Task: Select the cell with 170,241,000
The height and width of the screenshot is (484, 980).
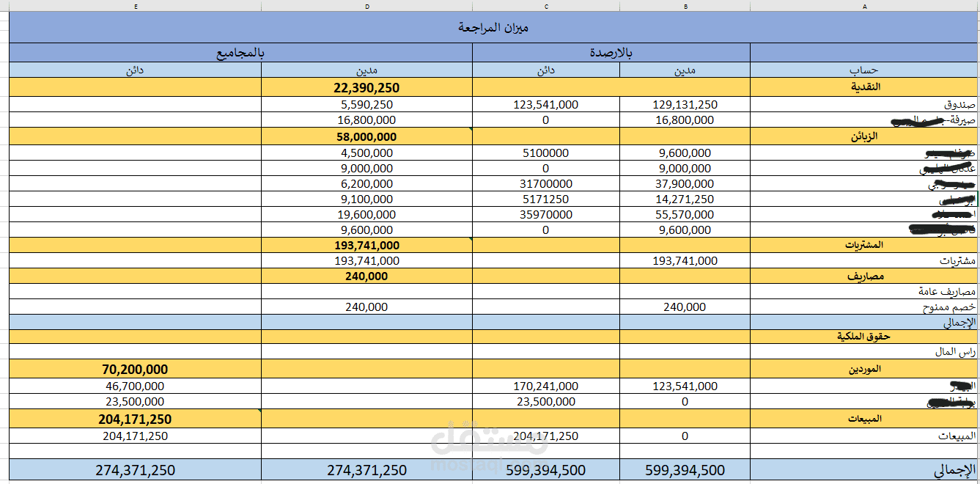Action: (x=546, y=386)
